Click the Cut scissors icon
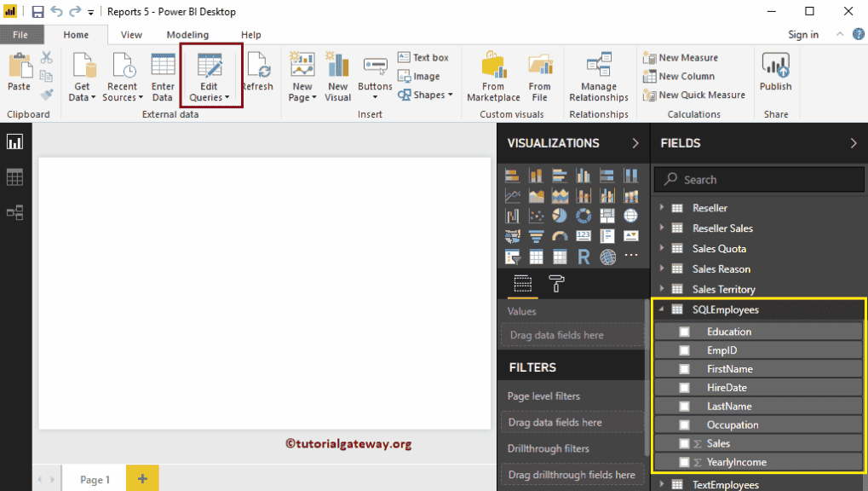The image size is (868, 491). tap(47, 58)
